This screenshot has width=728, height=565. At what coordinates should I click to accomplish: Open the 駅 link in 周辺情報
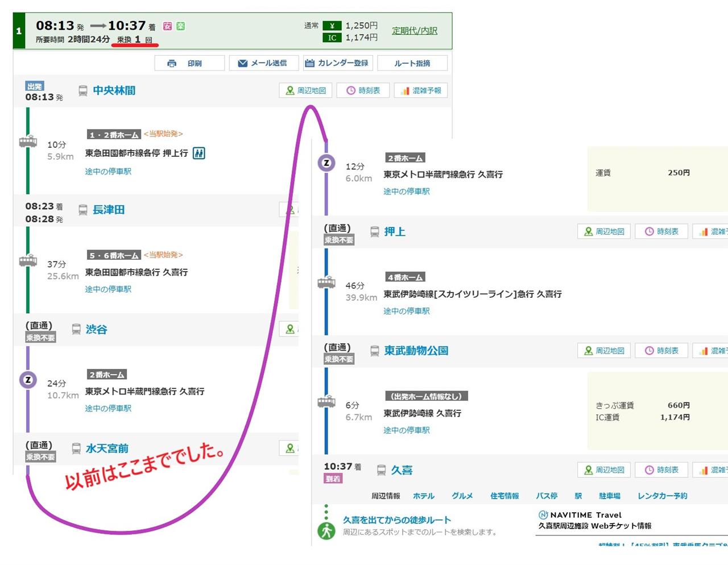[578, 496]
